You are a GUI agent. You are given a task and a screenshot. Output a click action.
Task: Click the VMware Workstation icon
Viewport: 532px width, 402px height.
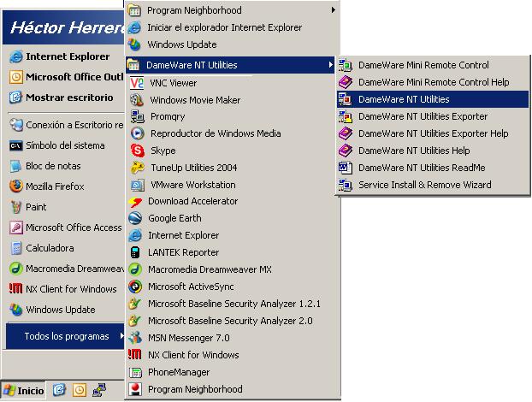(x=138, y=185)
